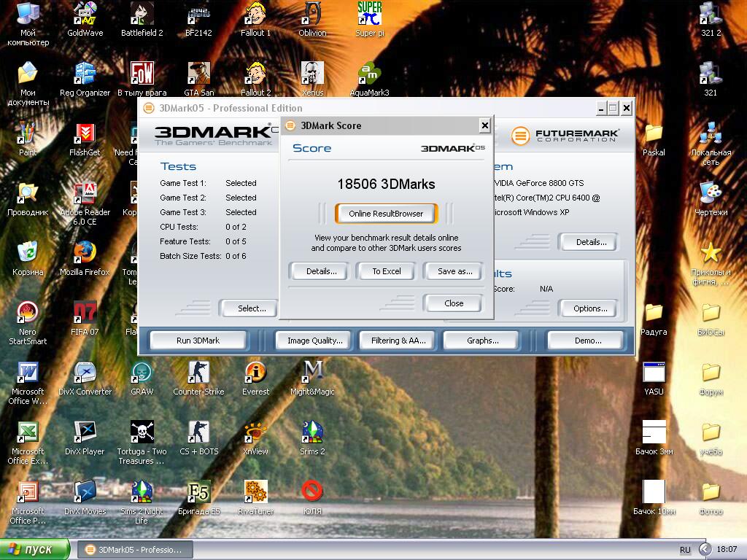Open AquaMark3 shortcut
747x560 pixels.
tap(370, 79)
